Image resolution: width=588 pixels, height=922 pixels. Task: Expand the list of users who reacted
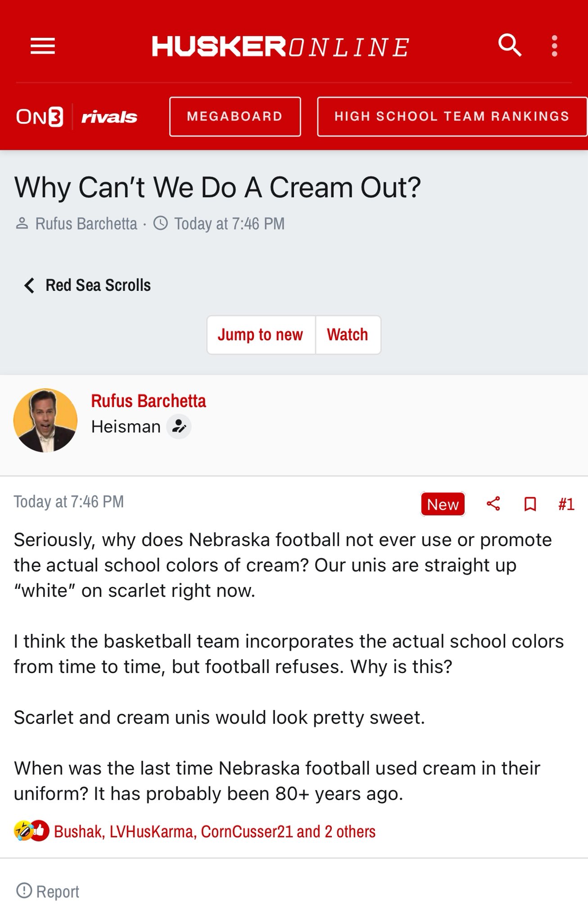click(215, 832)
